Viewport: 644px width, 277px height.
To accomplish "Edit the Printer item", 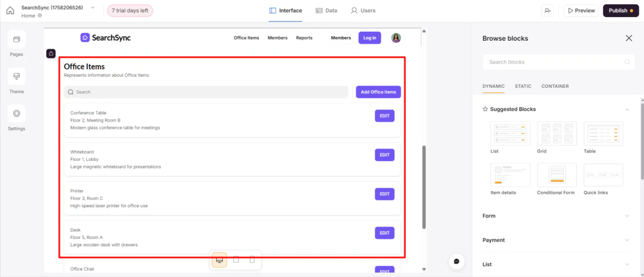I will (x=385, y=194).
